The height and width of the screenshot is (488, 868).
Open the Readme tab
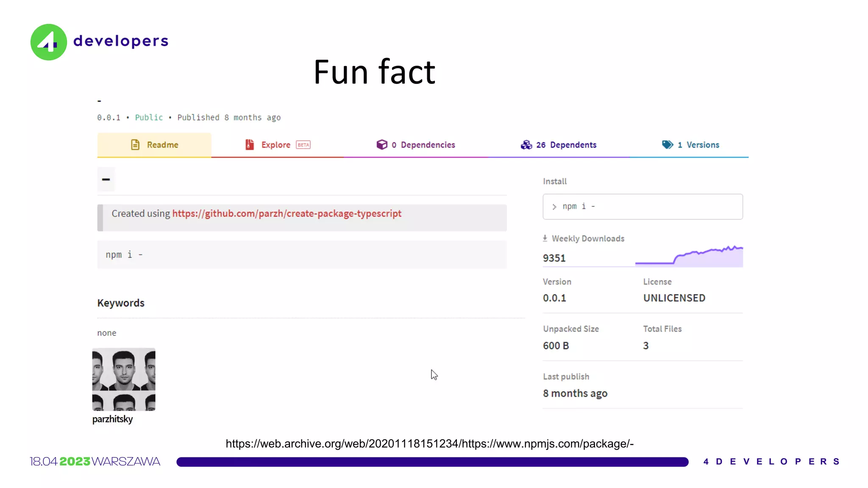154,145
